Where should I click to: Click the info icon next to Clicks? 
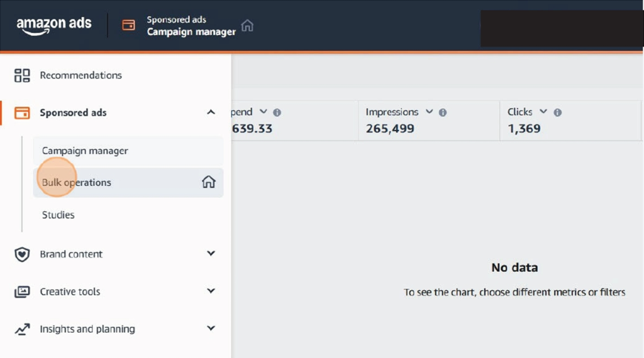557,112
